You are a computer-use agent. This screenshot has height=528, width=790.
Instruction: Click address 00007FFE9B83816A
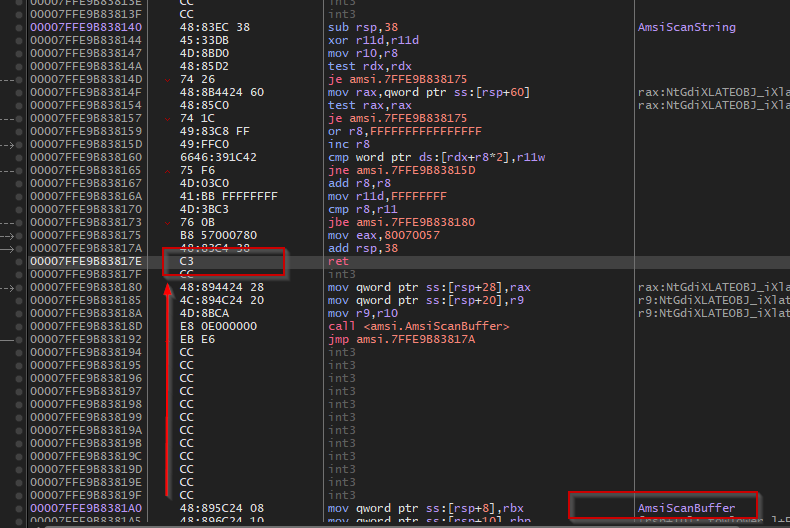pos(86,196)
